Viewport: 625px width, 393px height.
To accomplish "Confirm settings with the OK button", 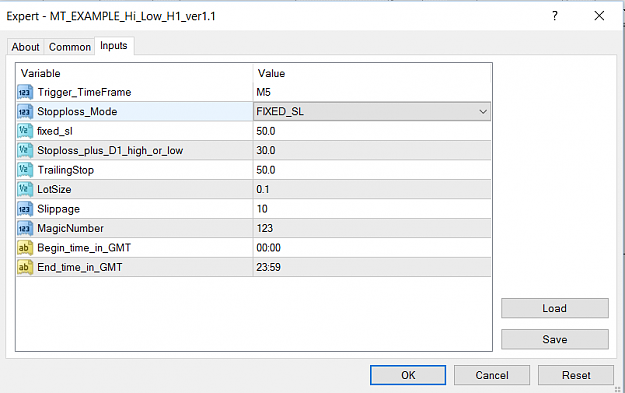I will (x=408, y=375).
